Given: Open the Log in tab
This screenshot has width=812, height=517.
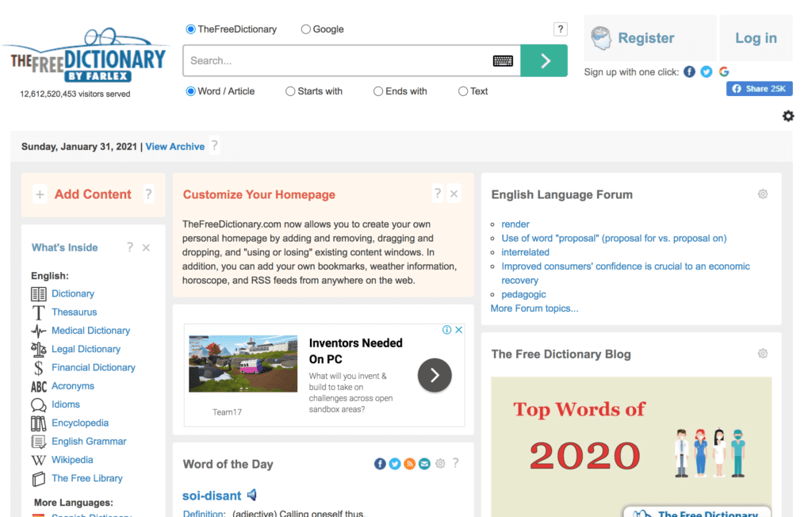Looking at the screenshot, I should pos(756,38).
